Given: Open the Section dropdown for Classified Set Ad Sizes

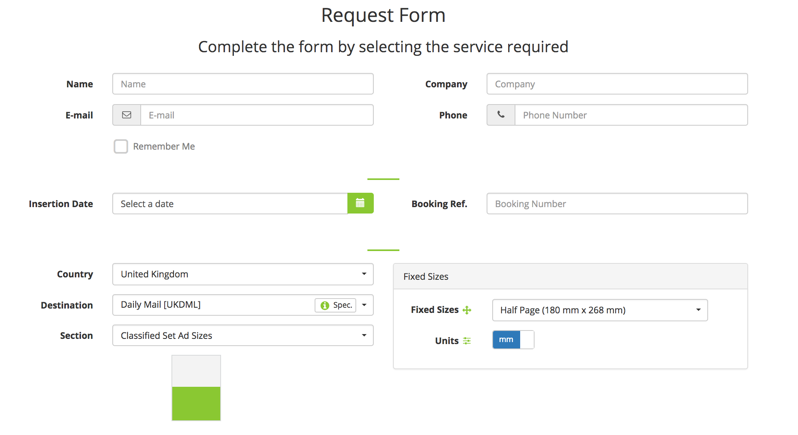Looking at the screenshot, I should [243, 335].
